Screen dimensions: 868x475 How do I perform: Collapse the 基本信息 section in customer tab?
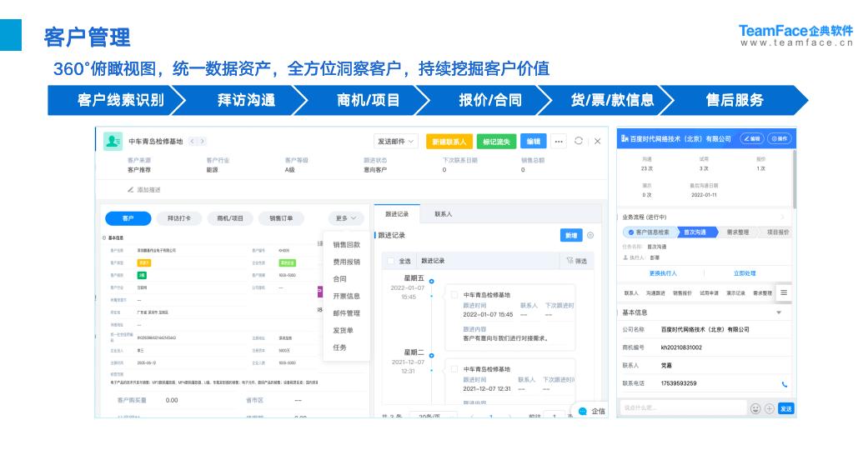(104, 237)
